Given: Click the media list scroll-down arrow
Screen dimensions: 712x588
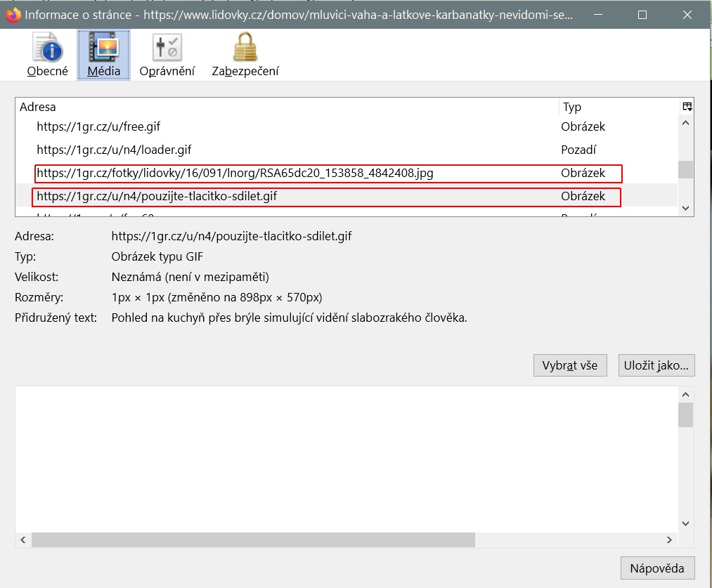Looking at the screenshot, I should (x=686, y=208).
